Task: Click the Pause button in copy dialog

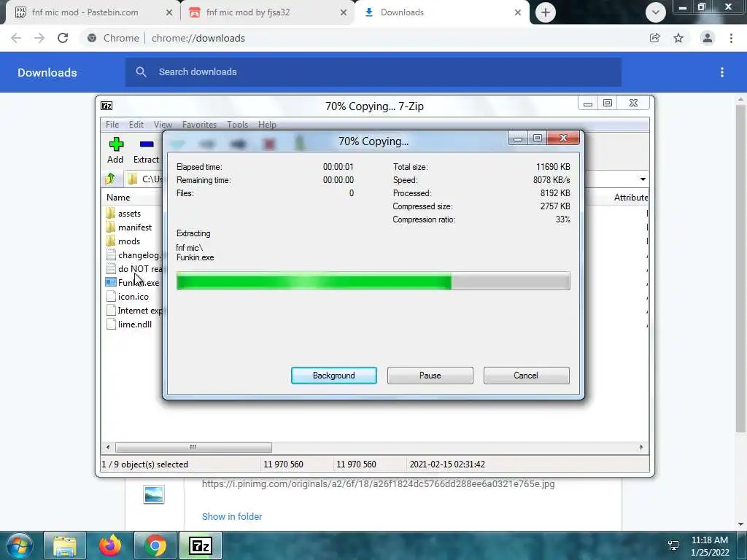Action: pyautogui.click(x=430, y=376)
